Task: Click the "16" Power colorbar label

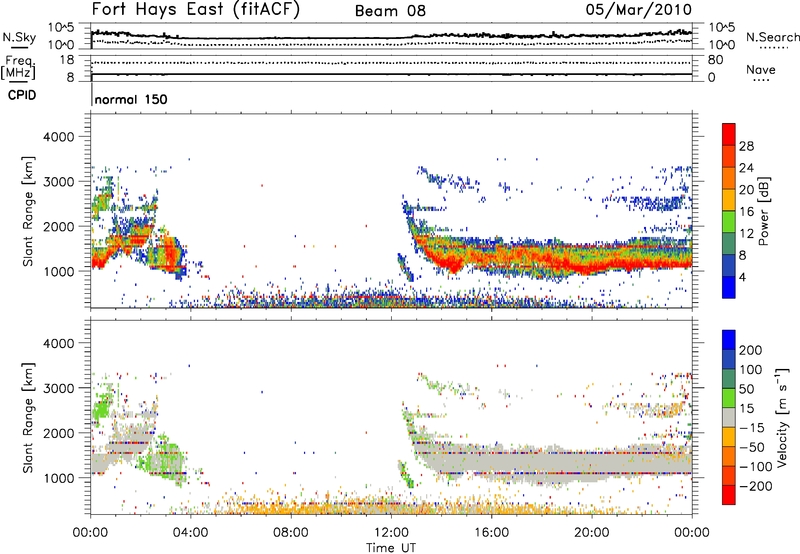Action: (x=746, y=212)
